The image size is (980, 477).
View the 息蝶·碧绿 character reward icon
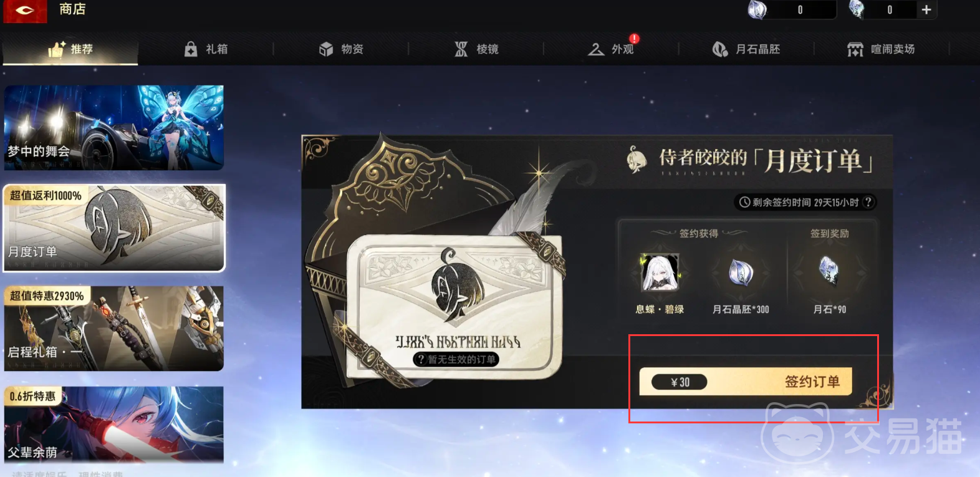click(x=660, y=272)
